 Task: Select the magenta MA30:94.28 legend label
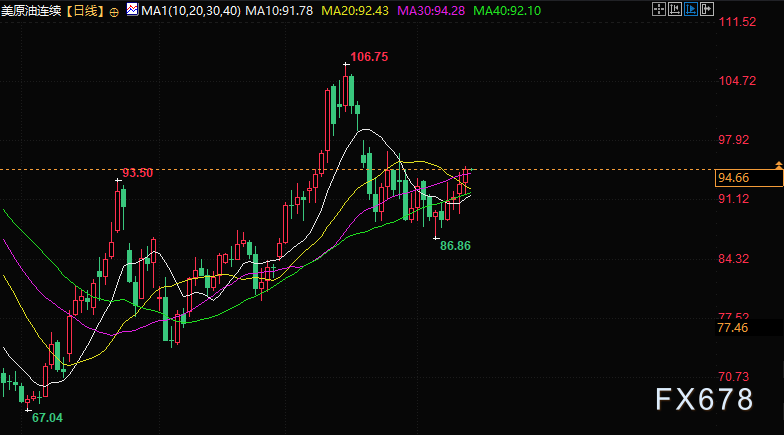430,10
